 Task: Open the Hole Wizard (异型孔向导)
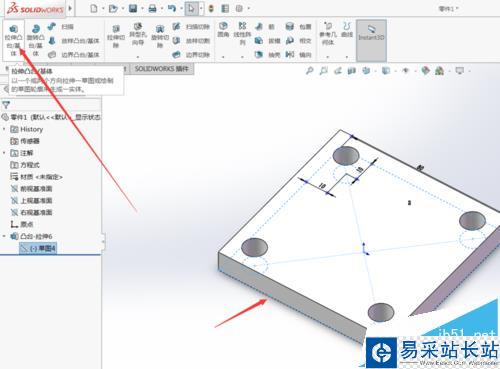tap(138, 35)
